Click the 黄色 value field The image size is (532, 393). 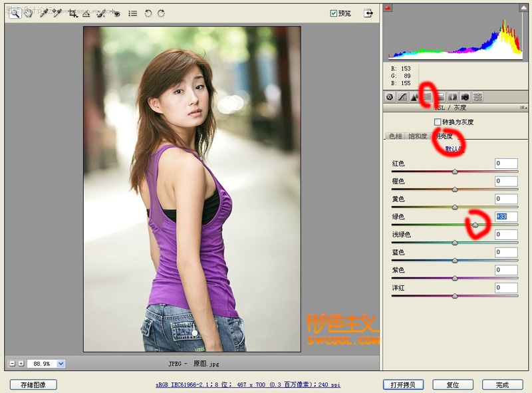click(x=506, y=199)
